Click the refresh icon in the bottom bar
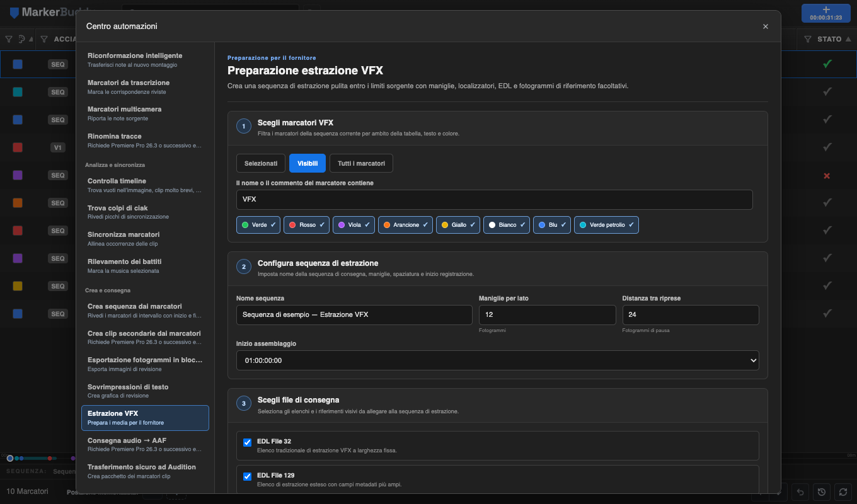This screenshot has width=857, height=504. pos(842,492)
